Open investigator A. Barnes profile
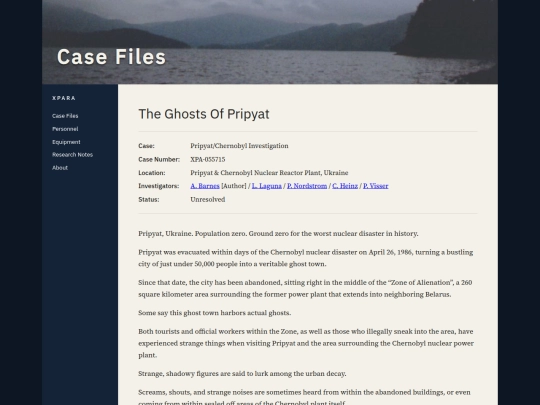 (x=205, y=186)
